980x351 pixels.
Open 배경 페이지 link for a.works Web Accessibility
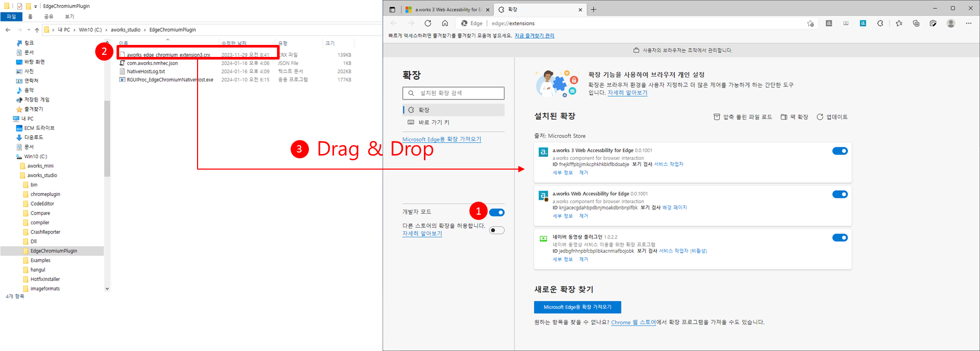674,207
